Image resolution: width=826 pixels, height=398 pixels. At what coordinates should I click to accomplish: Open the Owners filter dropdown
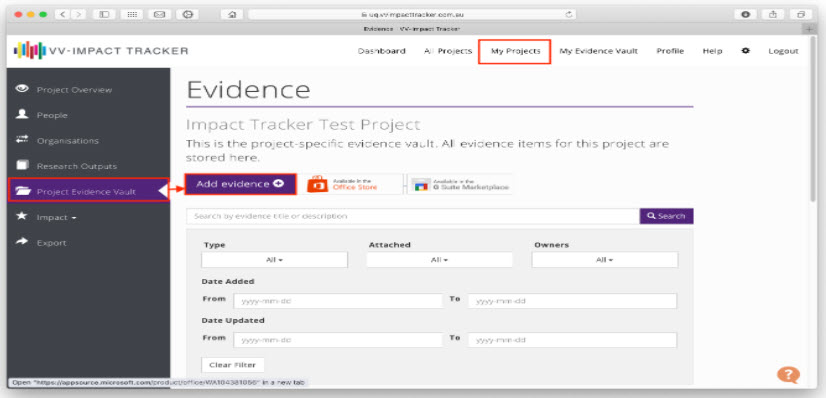click(605, 260)
